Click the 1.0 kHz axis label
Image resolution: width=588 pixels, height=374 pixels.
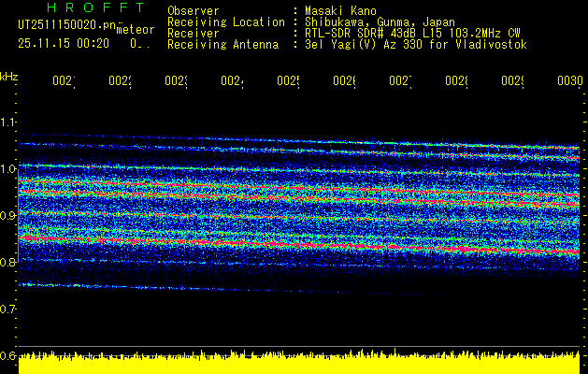click(x=7, y=169)
